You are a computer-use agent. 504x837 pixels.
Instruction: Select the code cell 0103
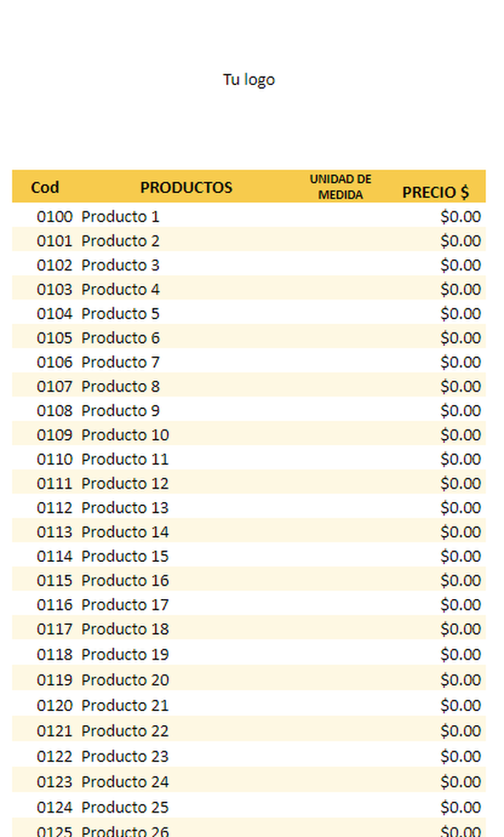pyautogui.click(x=54, y=289)
